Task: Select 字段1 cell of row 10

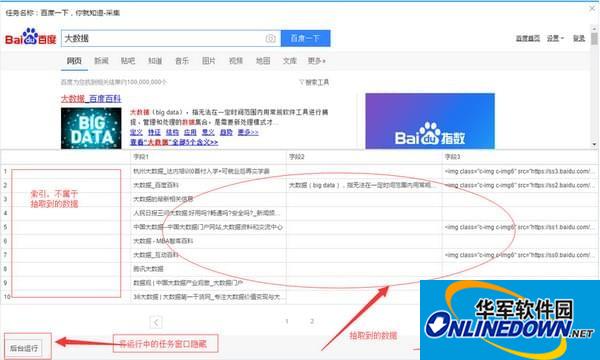Action: 209,297
